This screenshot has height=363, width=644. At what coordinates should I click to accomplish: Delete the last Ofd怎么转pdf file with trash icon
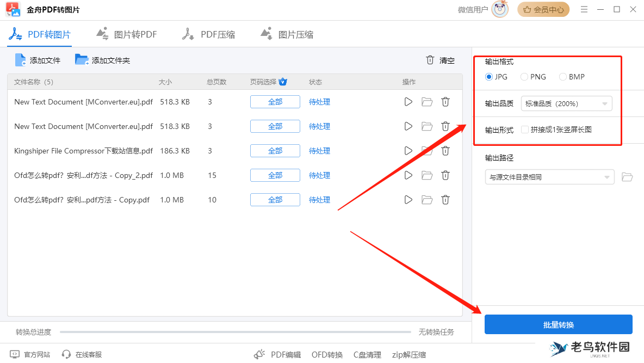click(445, 200)
